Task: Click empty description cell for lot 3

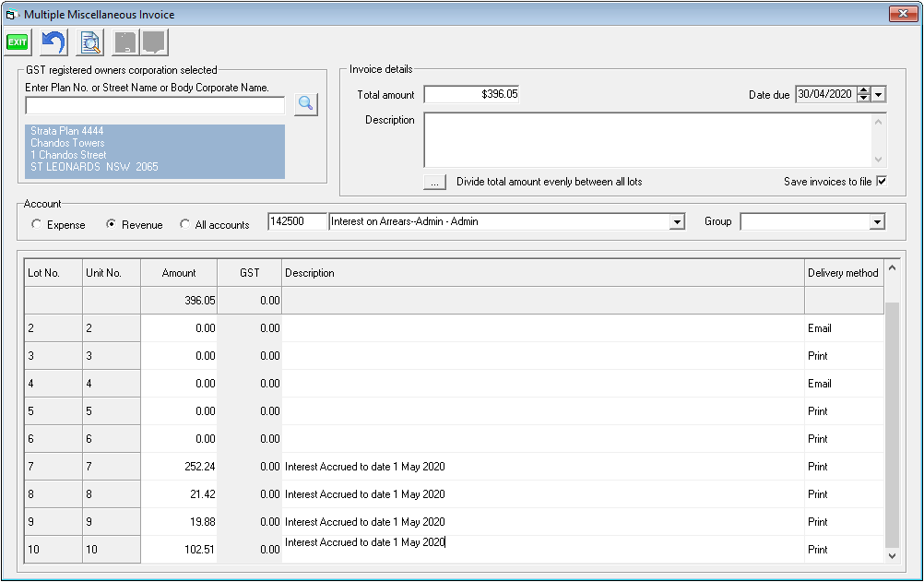Action: tap(543, 356)
